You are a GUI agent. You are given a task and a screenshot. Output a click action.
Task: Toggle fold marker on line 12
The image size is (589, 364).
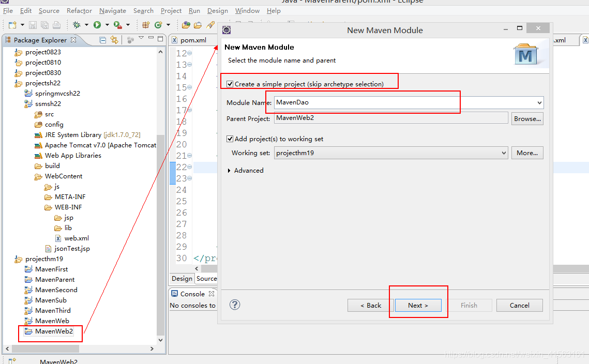190,53
